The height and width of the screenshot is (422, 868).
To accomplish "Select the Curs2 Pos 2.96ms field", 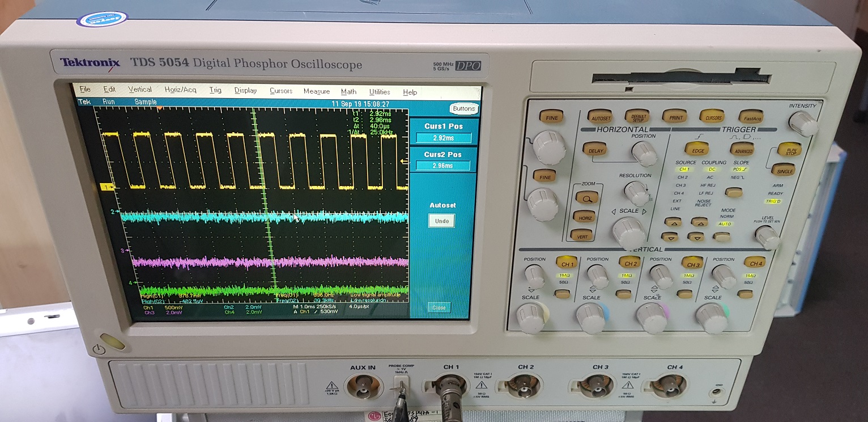I will pyautogui.click(x=443, y=166).
